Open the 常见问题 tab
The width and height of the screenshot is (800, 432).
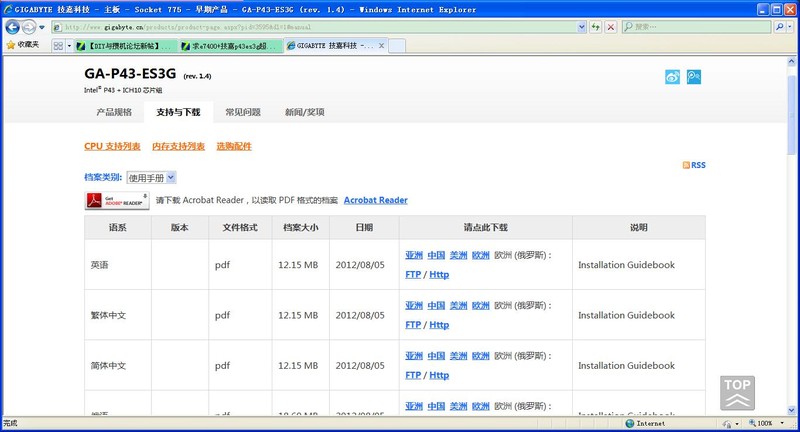coord(243,112)
